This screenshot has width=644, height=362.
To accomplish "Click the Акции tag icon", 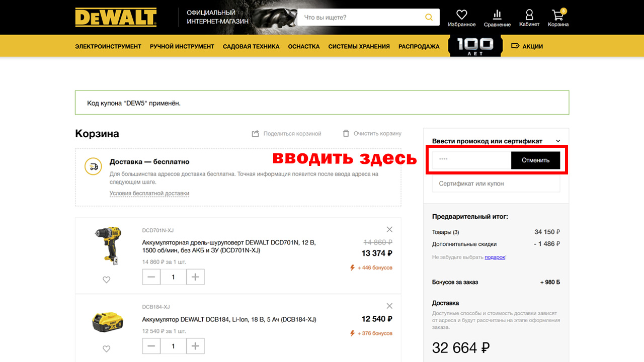I will click(x=515, y=46).
